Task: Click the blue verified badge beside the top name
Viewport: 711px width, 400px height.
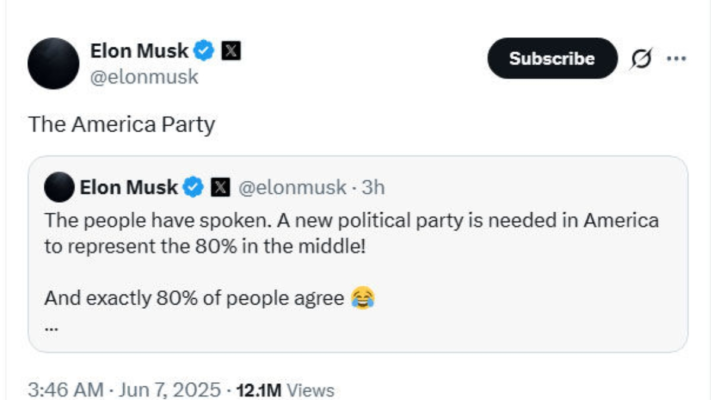Action: [x=205, y=49]
